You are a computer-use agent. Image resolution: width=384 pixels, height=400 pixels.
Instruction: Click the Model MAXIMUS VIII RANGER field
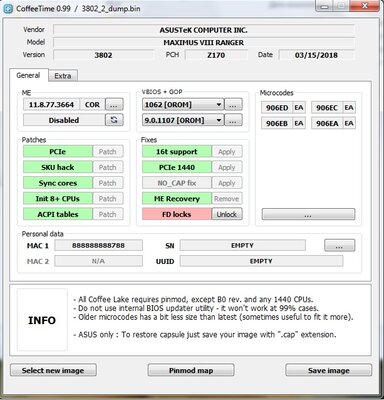[x=204, y=43]
